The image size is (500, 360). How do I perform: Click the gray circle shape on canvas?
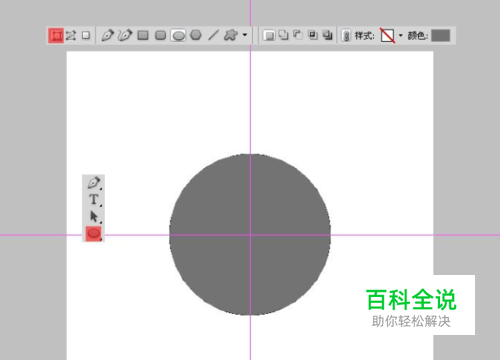click(250, 234)
